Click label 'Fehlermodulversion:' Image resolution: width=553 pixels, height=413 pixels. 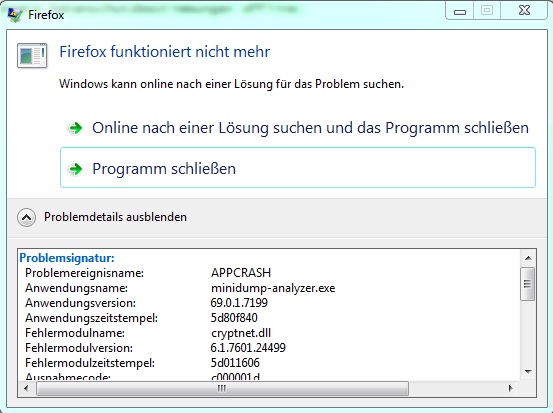[x=79, y=348]
